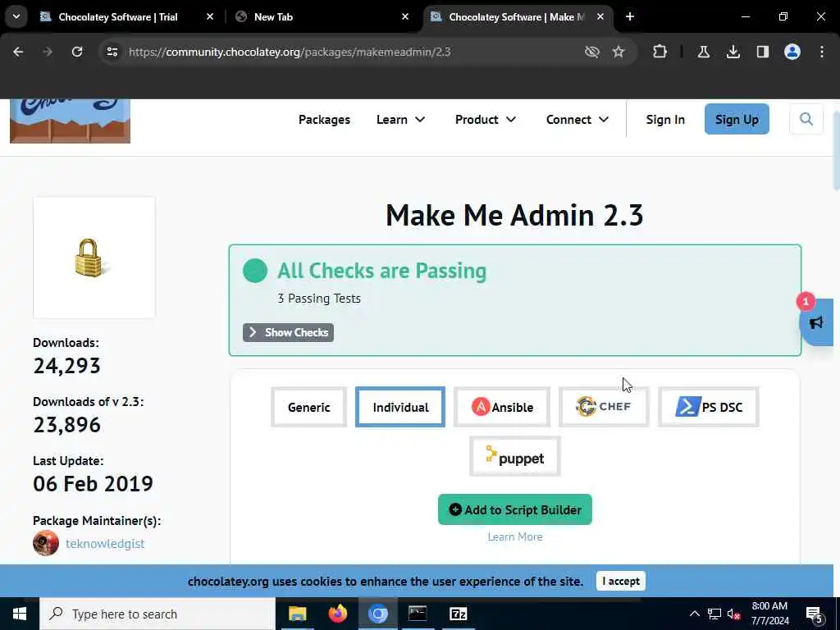Click the Sign In link

point(665,120)
